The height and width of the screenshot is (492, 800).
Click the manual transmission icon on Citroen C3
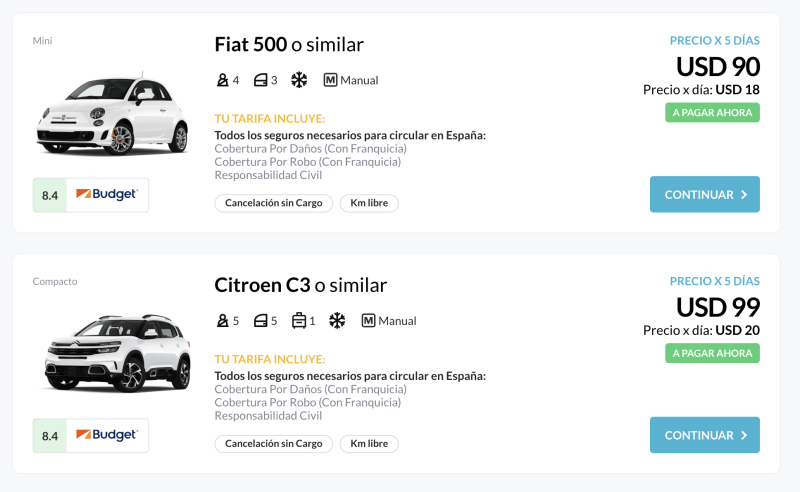pos(368,321)
